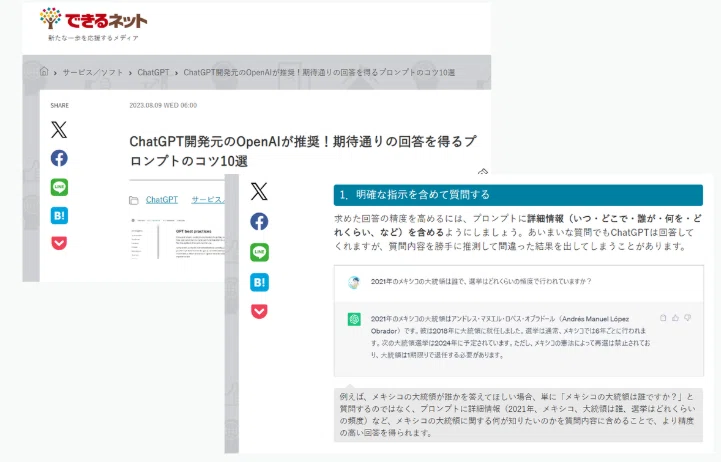The width and height of the screenshot is (721, 462).
Task: Add Hatena bookmark from the section 1 page
Action: coord(259,282)
